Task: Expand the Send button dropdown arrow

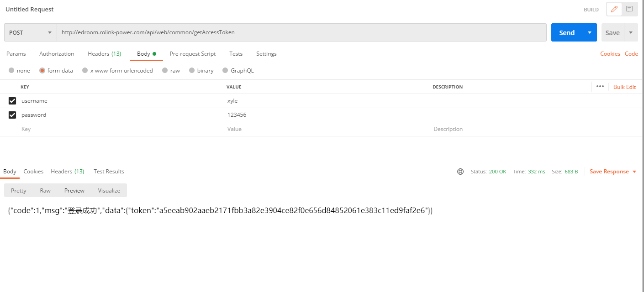Action: 590,32
